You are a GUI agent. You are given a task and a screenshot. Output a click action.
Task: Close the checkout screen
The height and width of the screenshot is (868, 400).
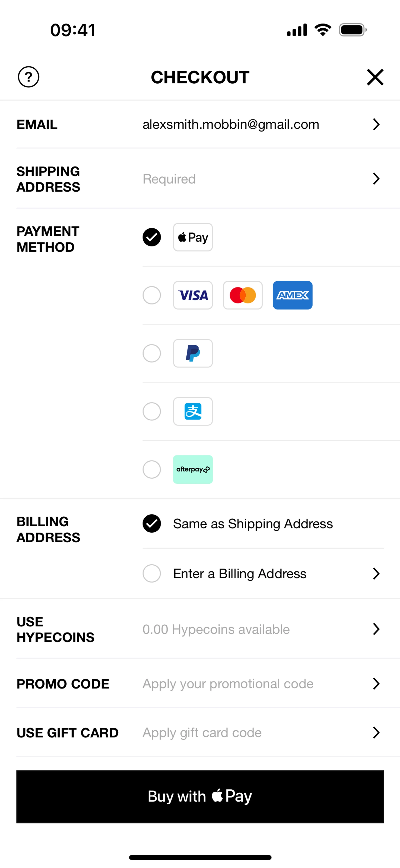[x=375, y=77]
